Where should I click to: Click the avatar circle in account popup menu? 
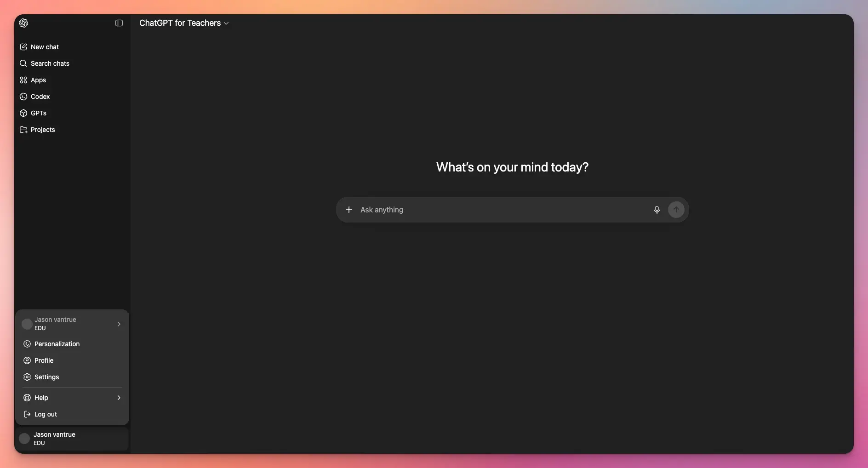point(27,324)
